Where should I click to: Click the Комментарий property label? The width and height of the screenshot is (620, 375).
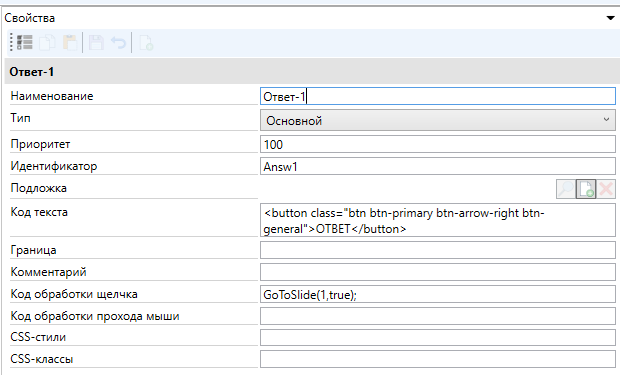coord(48,272)
